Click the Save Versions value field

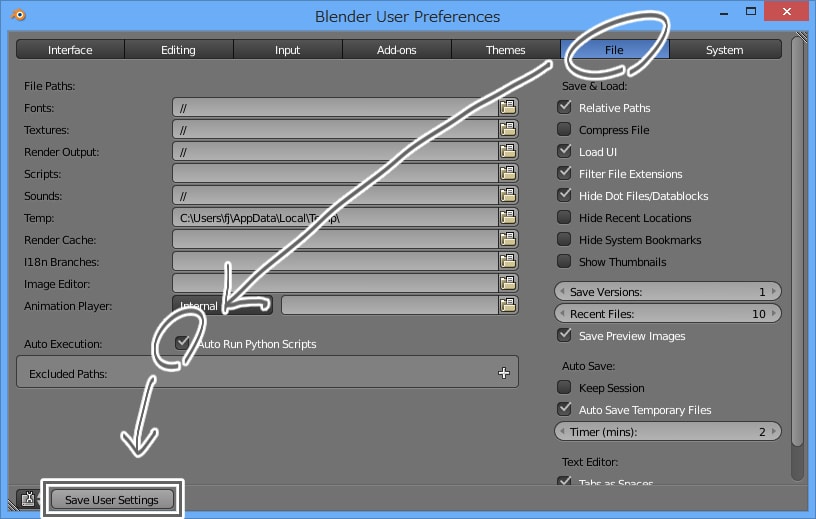pos(668,292)
